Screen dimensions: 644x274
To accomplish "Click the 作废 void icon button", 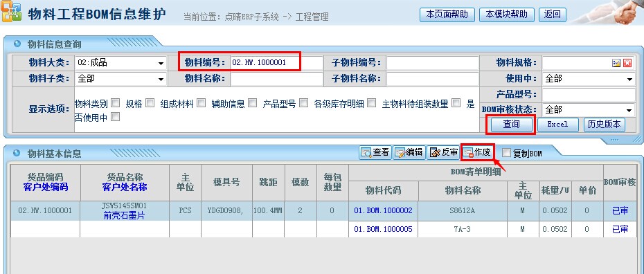I will (477, 153).
